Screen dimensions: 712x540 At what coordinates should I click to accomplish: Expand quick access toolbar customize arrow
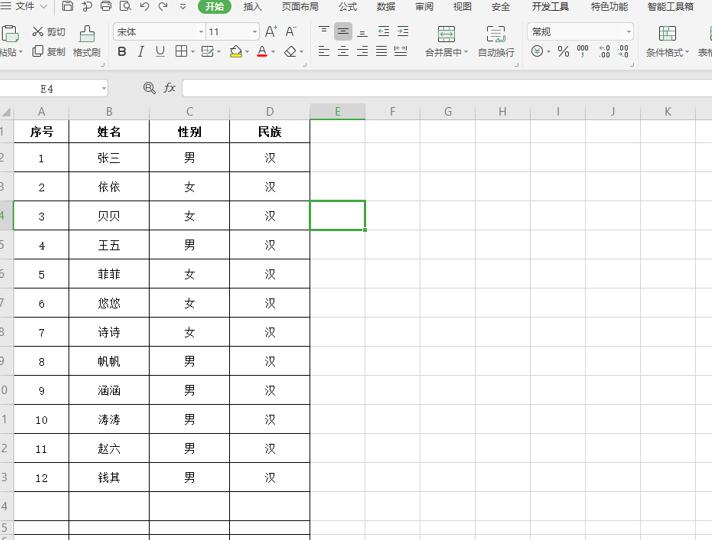pyautogui.click(x=183, y=6)
